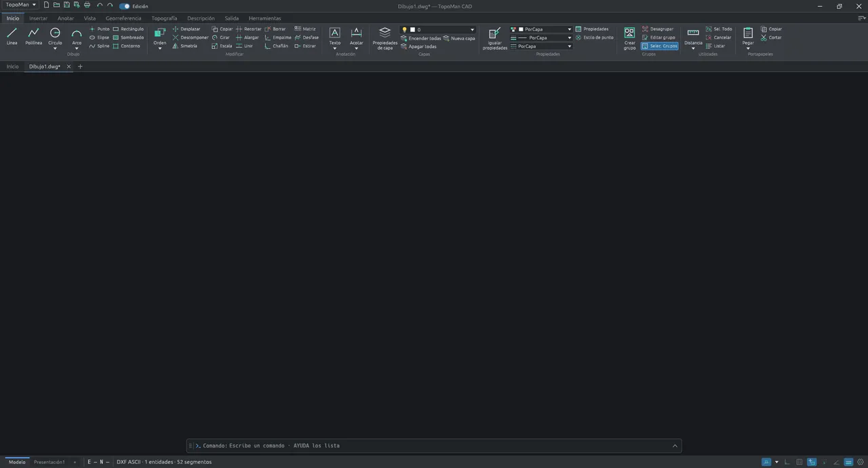The height and width of the screenshot is (468, 868).
Task: Click Encender todas layers button
Action: tap(420, 38)
